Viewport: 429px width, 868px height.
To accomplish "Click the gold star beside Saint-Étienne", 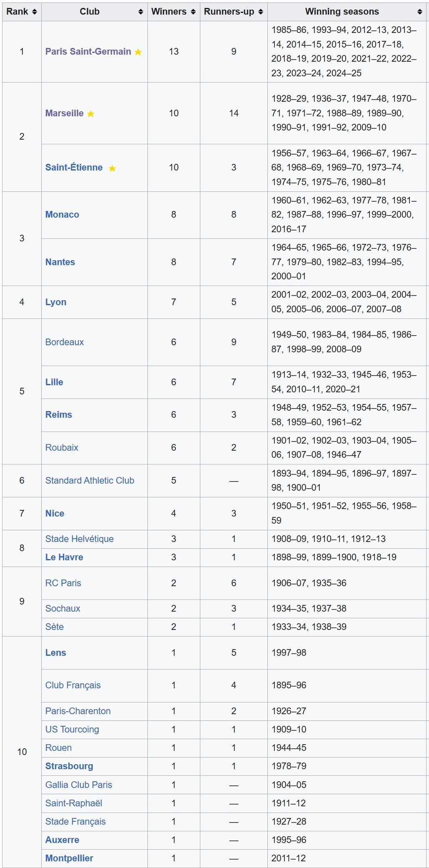I will tap(112, 168).
